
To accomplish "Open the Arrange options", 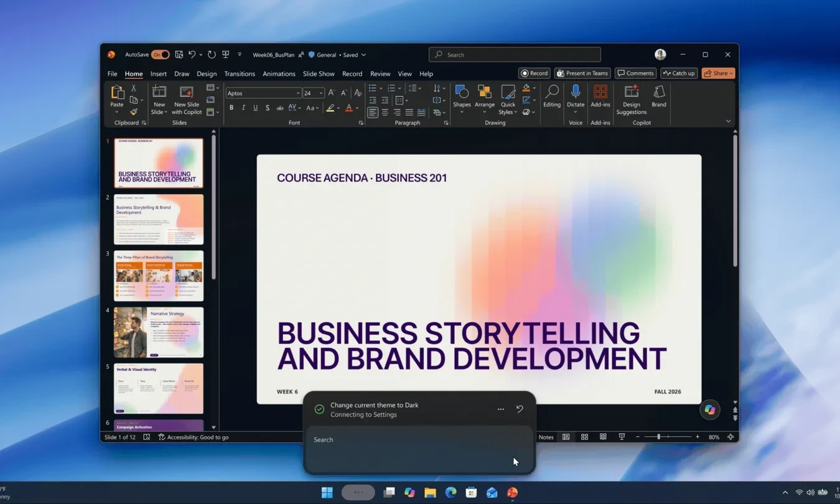I will click(x=485, y=100).
